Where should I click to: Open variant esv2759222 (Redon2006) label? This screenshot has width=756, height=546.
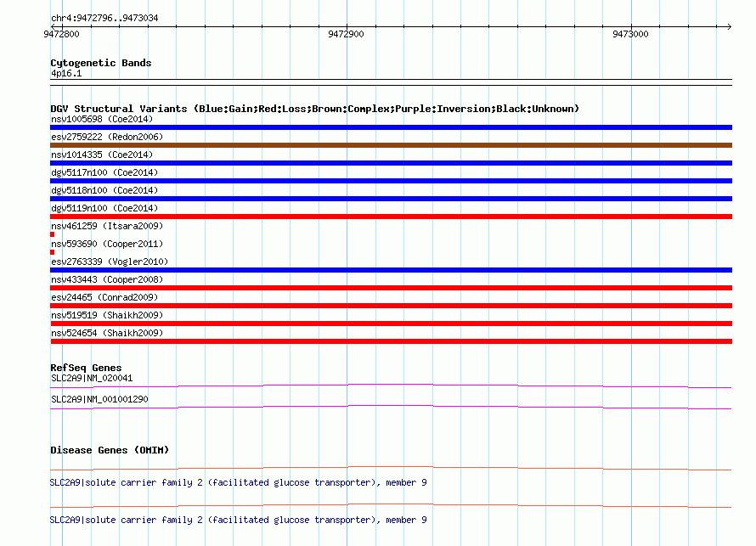point(107,137)
